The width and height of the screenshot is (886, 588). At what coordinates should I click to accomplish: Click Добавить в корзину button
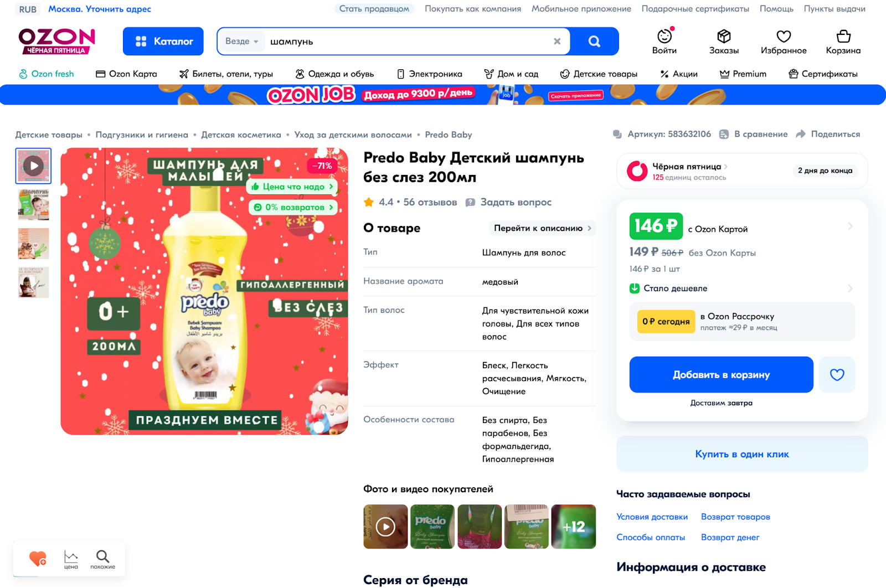[721, 375]
